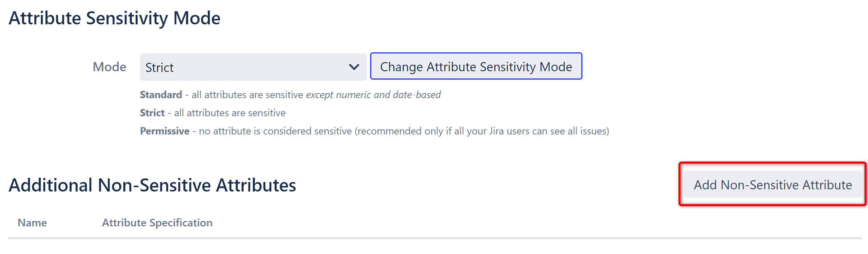Expand the attribute sensitivity mode selector
The width and height of the screenshot is (868, 254).
252,66
